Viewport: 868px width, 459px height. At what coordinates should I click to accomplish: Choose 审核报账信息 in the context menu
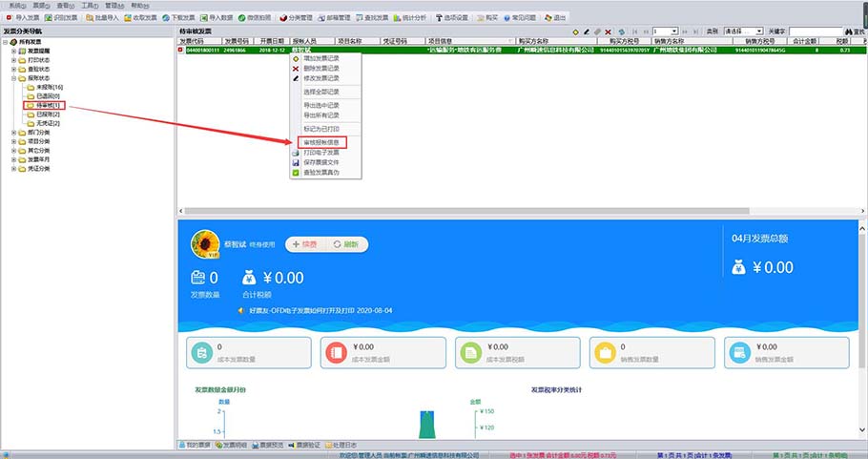(x=321, y=142)
